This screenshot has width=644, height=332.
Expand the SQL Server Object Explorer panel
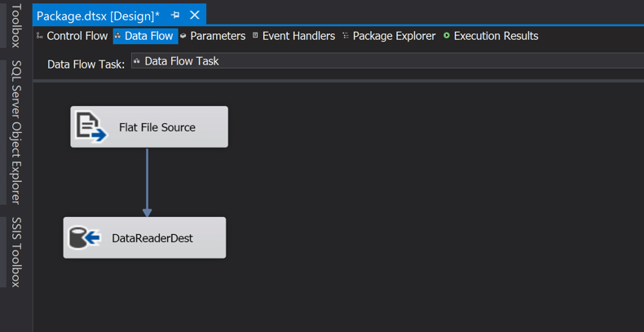coord(15,132)
